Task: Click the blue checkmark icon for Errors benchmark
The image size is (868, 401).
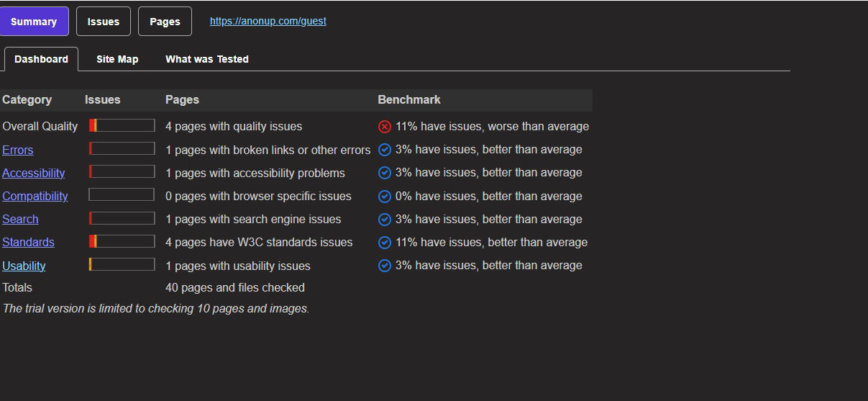Action: 385,150
